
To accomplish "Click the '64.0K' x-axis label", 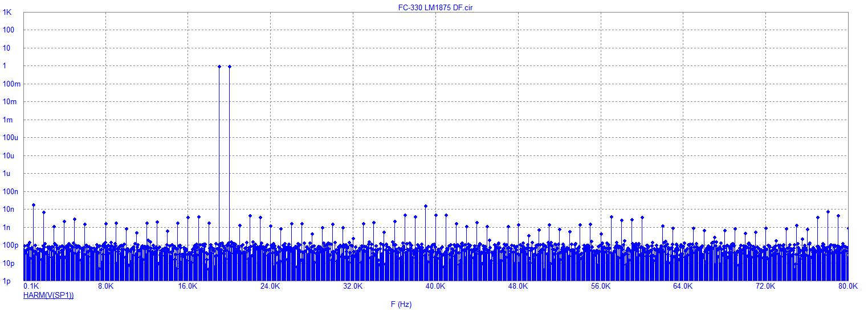I will [x=683, y=286].
